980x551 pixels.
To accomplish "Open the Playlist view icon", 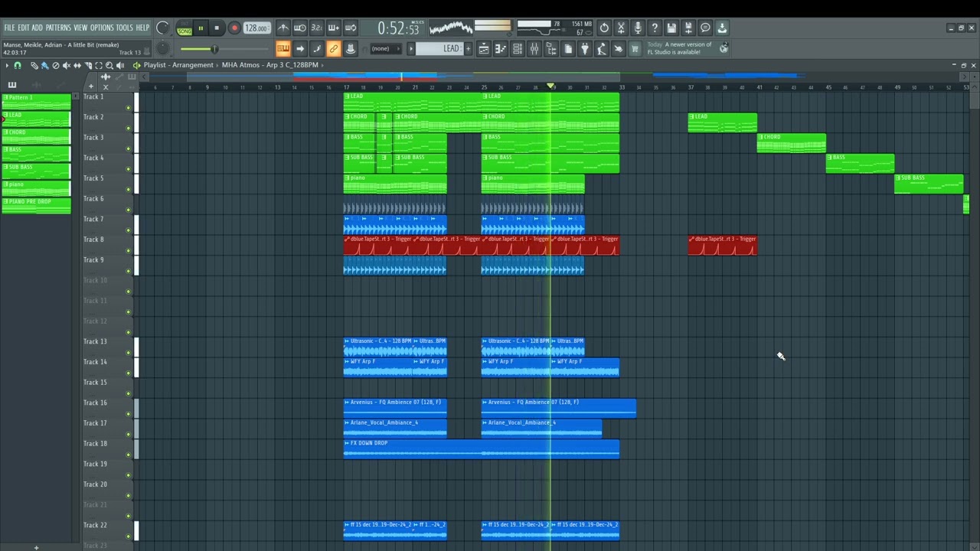I will (484, 49).
